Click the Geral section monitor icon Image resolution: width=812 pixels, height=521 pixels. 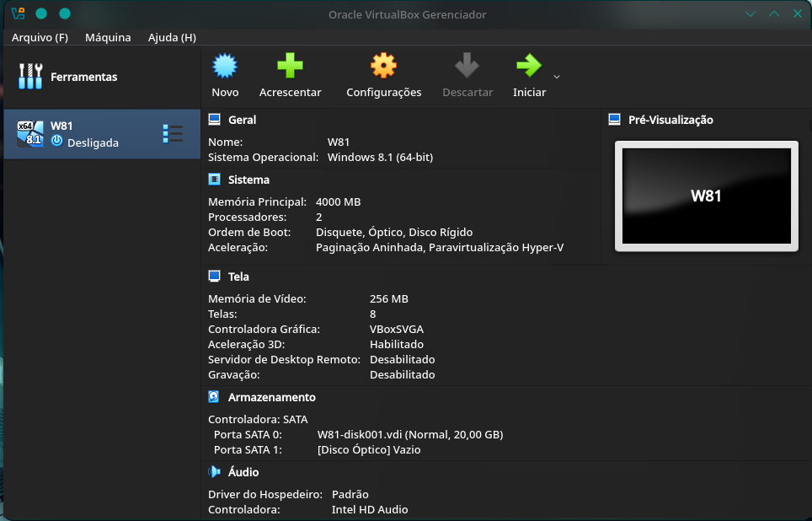(215, 120)
